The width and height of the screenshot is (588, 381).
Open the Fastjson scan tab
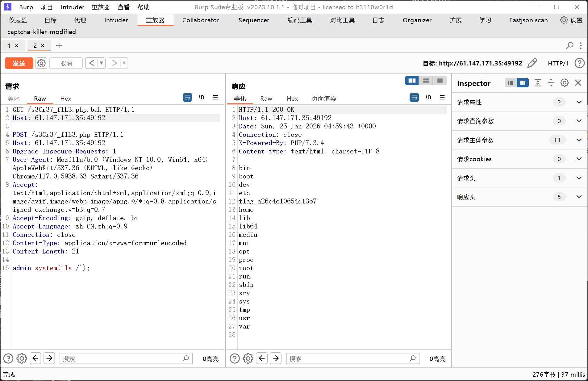coord(528,20)
